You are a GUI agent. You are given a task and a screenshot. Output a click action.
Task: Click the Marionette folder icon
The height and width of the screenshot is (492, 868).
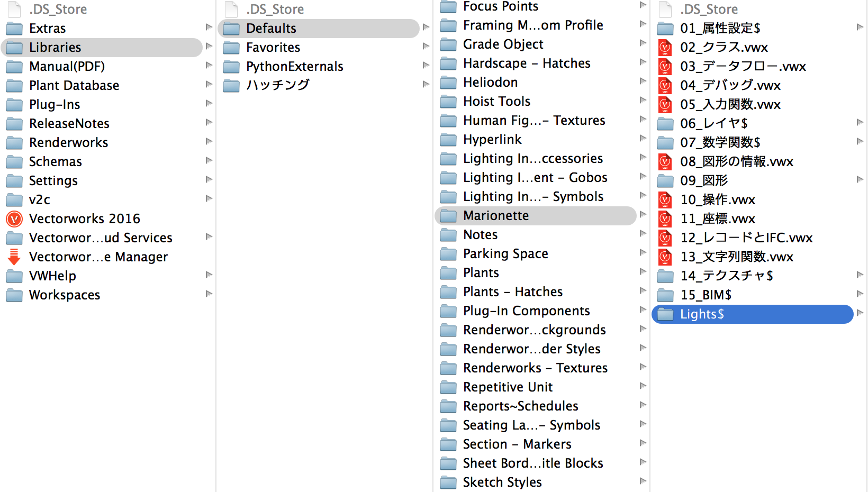[448, 216]
